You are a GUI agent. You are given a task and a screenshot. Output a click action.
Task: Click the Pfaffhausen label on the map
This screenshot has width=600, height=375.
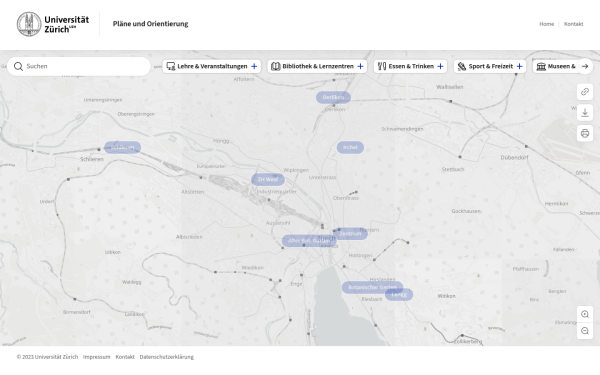[x=526, y=269]
